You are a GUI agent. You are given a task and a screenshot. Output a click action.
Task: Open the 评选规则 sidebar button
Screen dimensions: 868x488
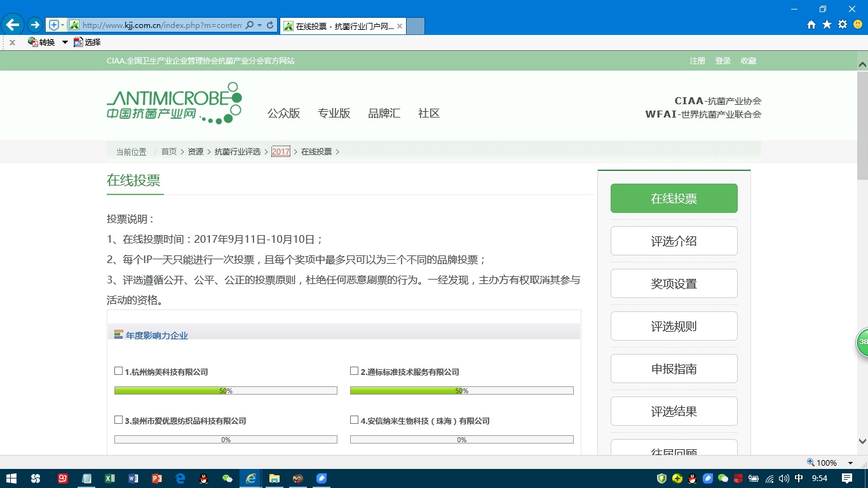(x=674, y=326)
